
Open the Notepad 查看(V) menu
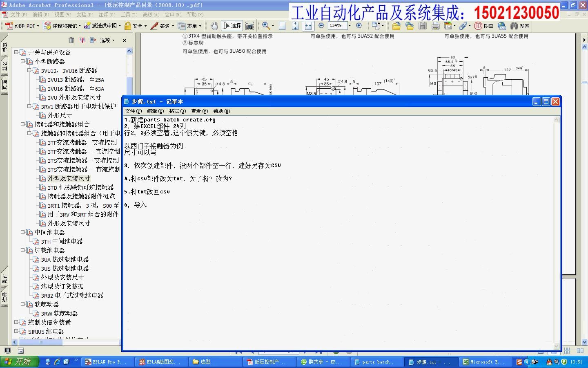(x=199, y=111)
